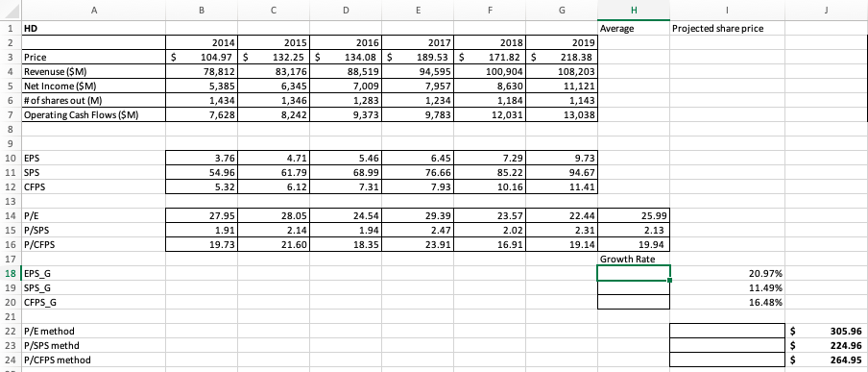
Task: Select P/E average 25.99
Action: [634, 215]
